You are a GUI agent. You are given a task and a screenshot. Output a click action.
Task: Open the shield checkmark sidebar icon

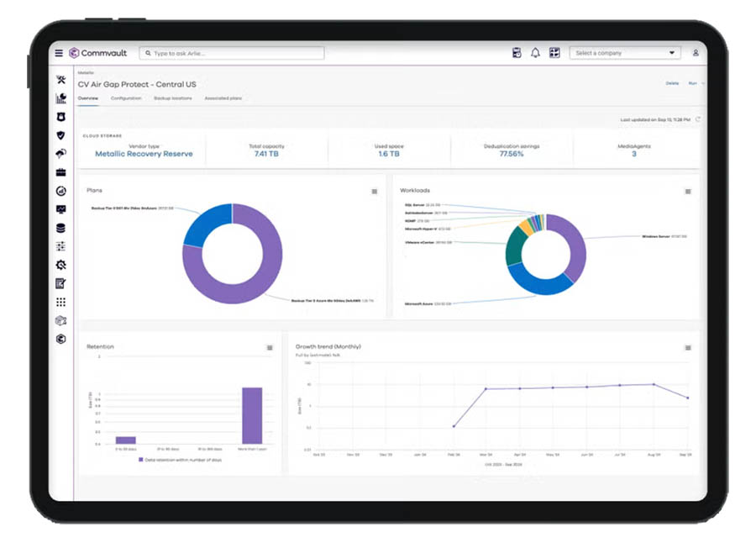coord(60,135)
